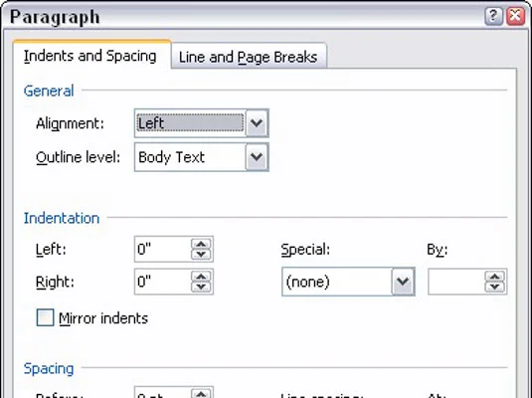Image resolution: width=532 pixels, height=398 pixels.
Task: Click the By indentation input field
Action: [456, 282]
